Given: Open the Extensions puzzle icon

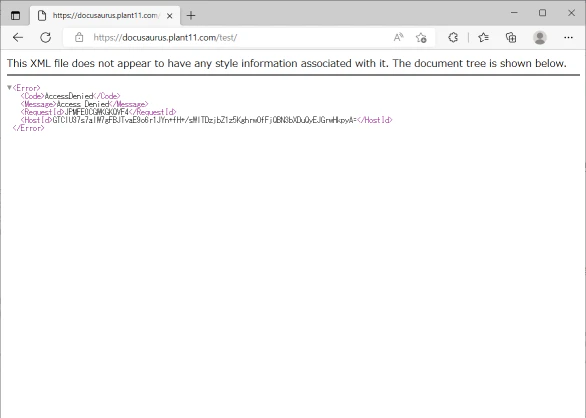Looking at the screenshot, I should 453,37.
